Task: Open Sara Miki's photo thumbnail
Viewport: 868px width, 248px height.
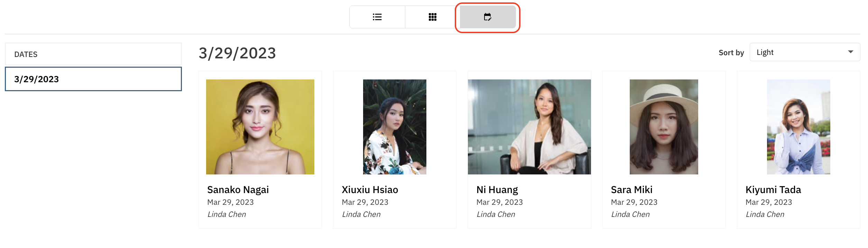Action: coord(664,127)
